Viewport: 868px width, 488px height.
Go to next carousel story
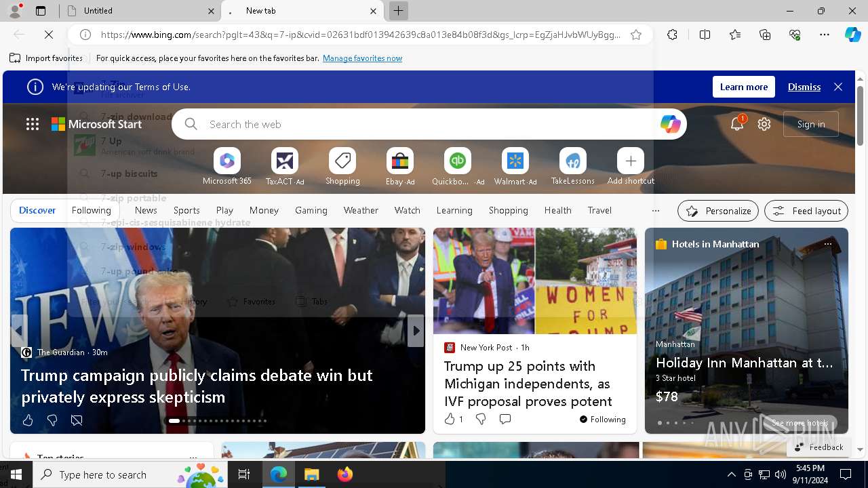[416, 331]
